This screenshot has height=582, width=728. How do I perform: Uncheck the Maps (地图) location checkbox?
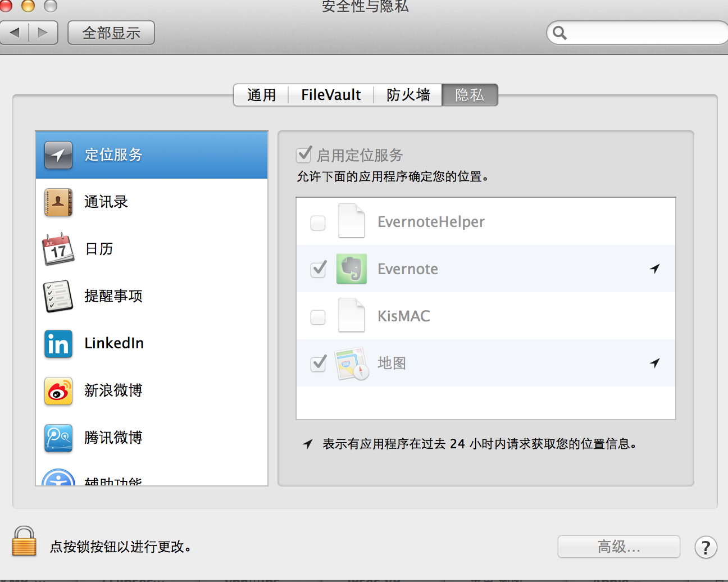319,363
